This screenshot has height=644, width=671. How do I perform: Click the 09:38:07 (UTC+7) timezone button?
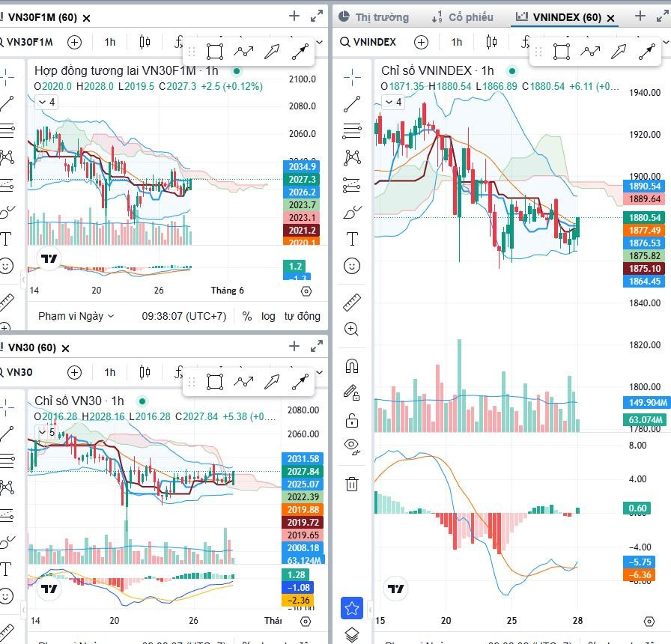184,316
